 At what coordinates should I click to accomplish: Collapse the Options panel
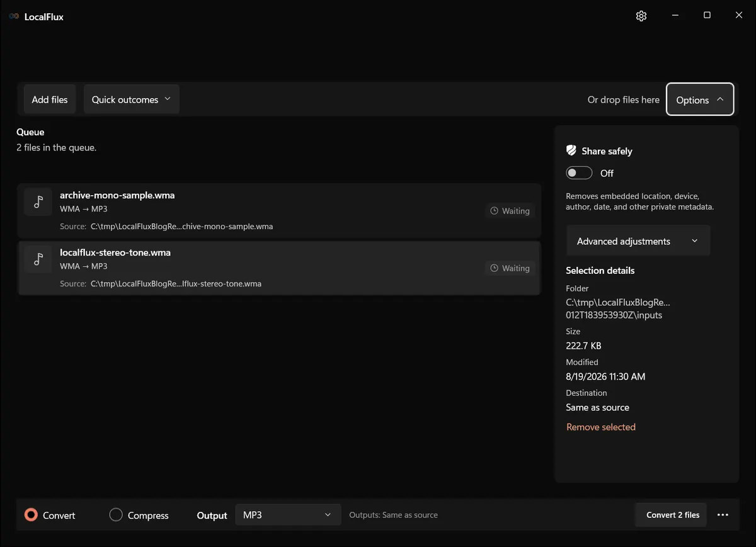700,99
